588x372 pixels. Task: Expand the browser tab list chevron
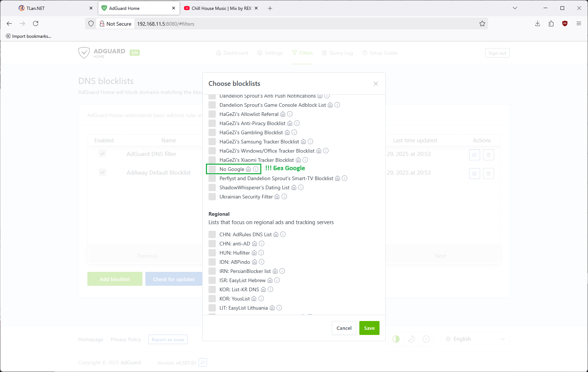(515, 8)
